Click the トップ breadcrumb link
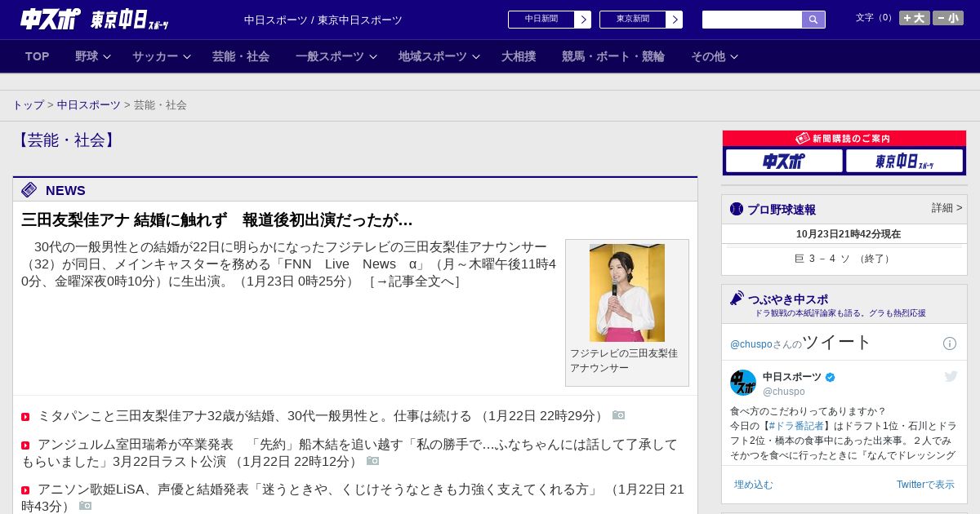Image resolution: width=980 pixels, height=514 pixels. pos(29,105)
